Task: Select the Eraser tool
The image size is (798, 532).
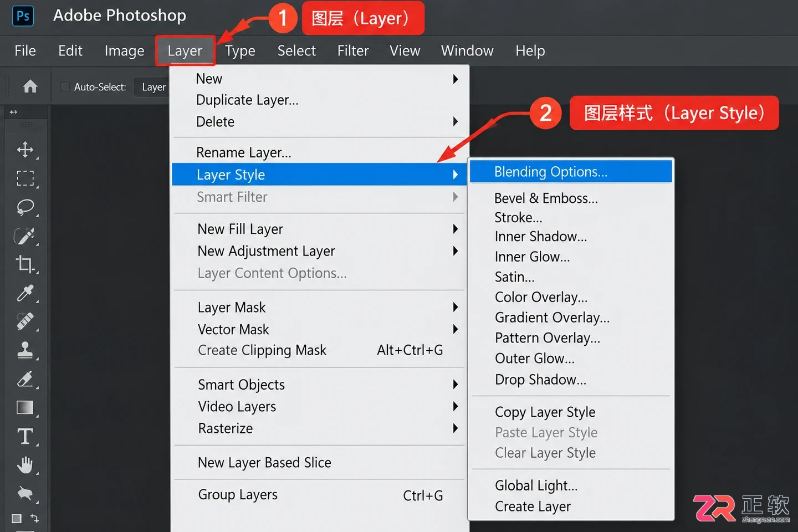Action: tap(25, 379)
